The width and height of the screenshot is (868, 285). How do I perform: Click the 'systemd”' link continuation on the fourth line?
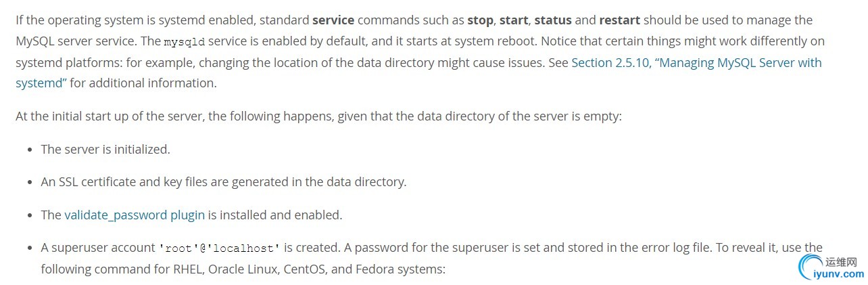pyautogui.click(x=41, y=83)
